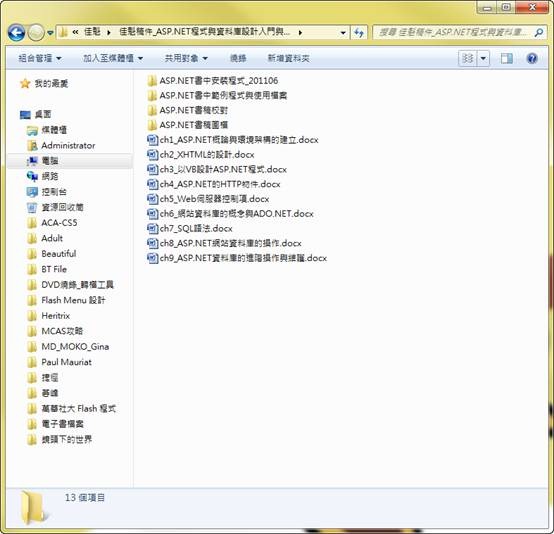Open the recent locations dropdown arrow
The height and width of the screenshot is (534, 554).
click(x=50, y=33)
